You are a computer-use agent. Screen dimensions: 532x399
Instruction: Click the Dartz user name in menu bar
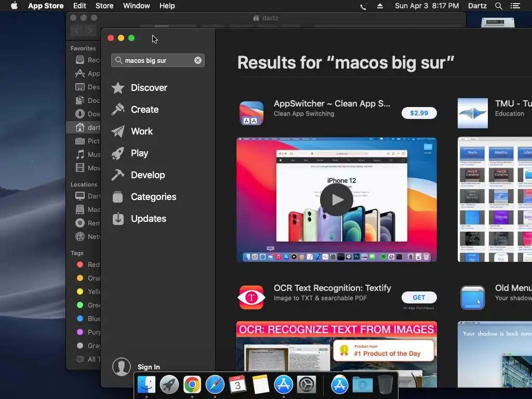pyautogui.click(x=477, y=6)
